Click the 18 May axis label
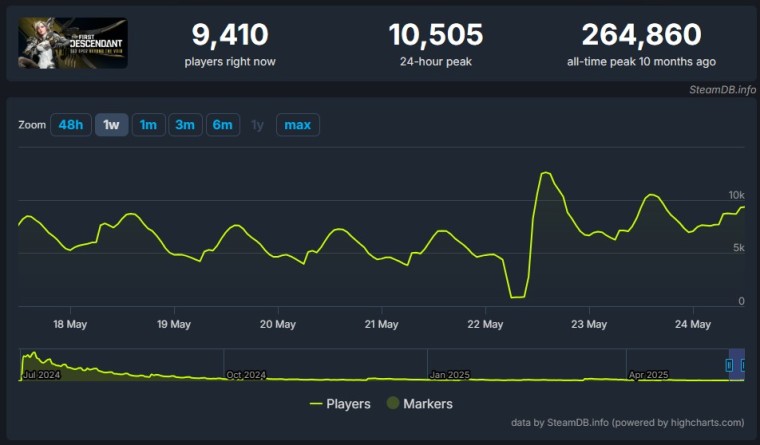The image size is (760, 445). 70,324
